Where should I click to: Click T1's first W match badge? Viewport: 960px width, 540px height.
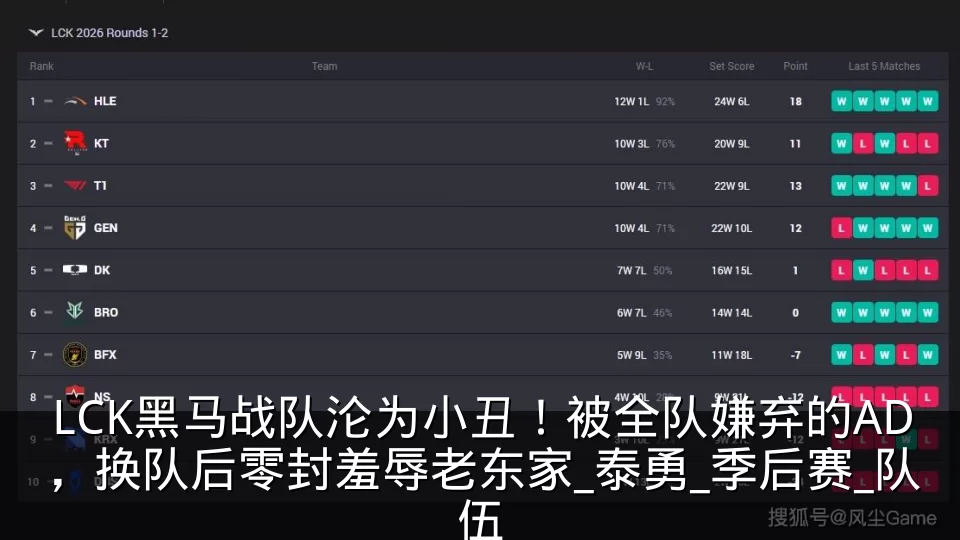click(841, 186)
